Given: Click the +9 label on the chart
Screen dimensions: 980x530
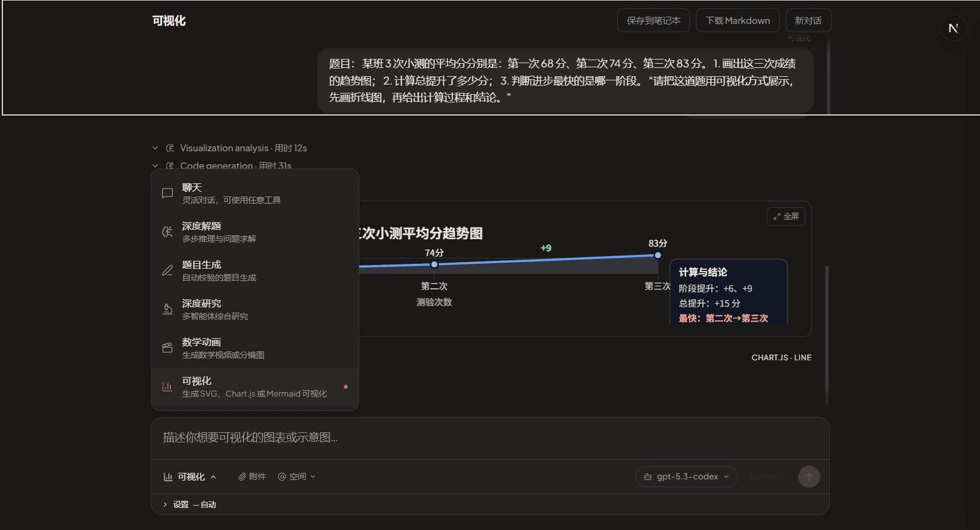Looking at the screenshot, I should pos(546,248).
